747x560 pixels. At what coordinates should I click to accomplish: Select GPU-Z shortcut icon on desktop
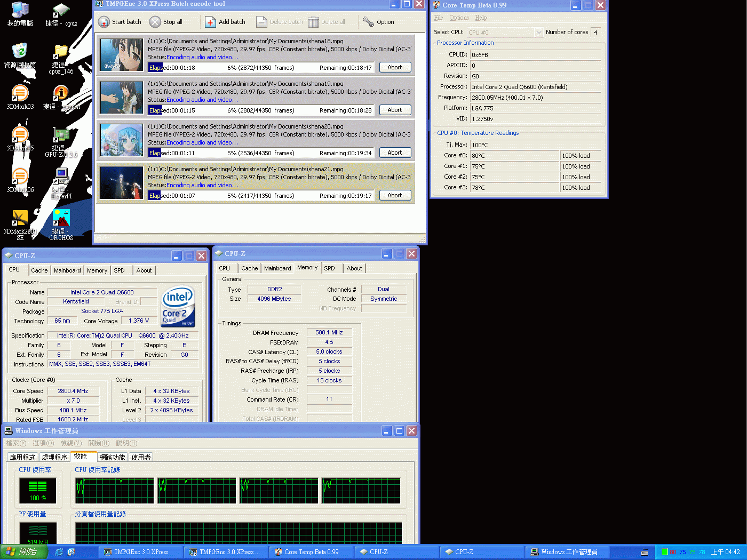61,135
